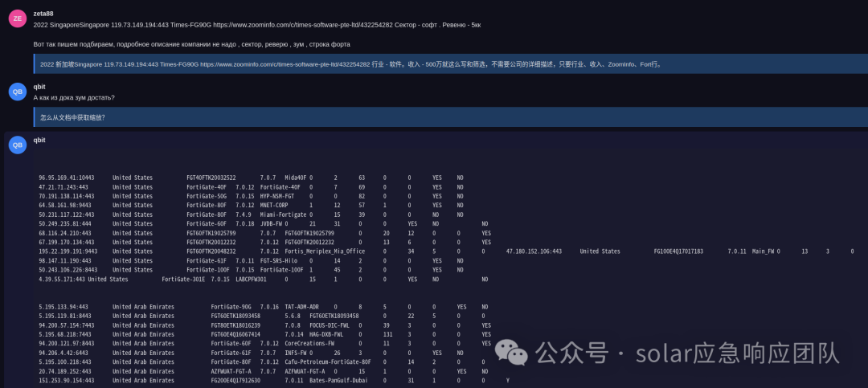
Task: Select the row 64.58.161.98:9443
Action: coord(252,206)
